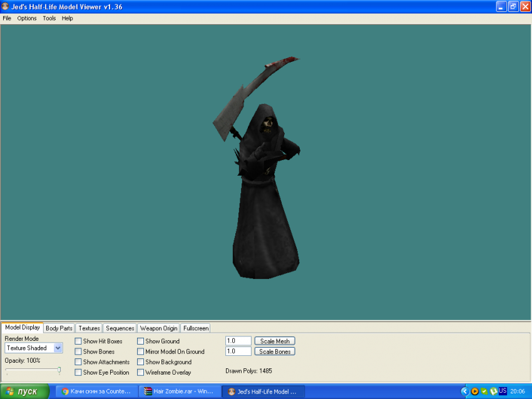Click the US language indicator in tray
The image size is (532, 399).
[503, 391]
